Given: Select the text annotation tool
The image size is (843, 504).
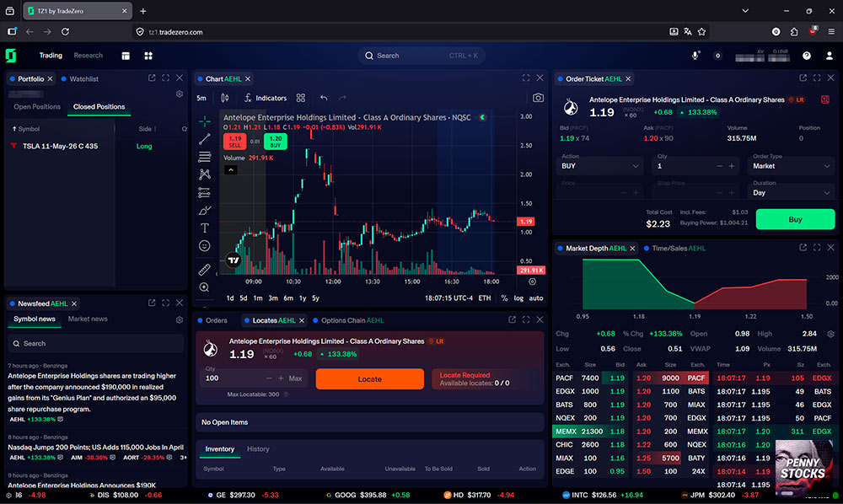Looking at the screenshot, I should [204, 228].
